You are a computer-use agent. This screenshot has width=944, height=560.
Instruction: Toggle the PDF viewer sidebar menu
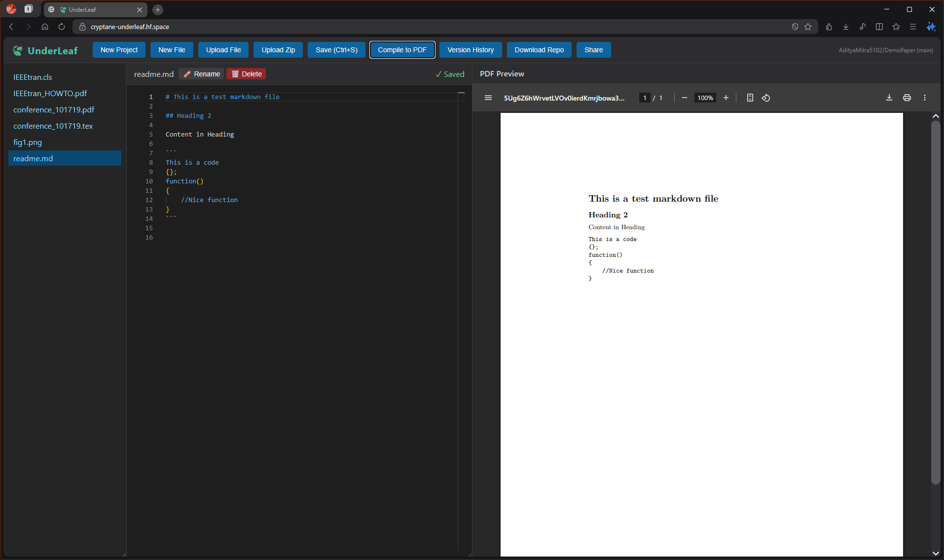[488, 98]
